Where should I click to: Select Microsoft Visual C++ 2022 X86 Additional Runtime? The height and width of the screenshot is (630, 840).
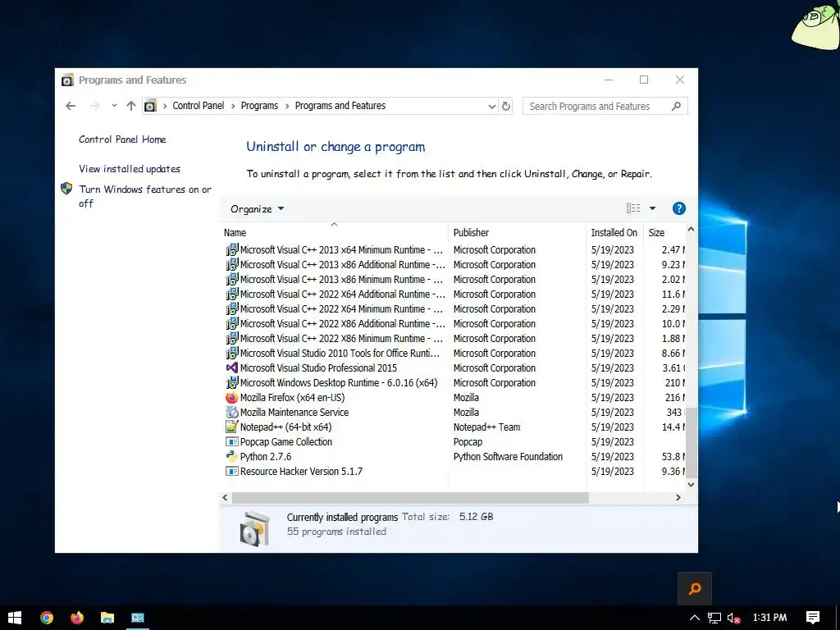(x=342, y=323)
